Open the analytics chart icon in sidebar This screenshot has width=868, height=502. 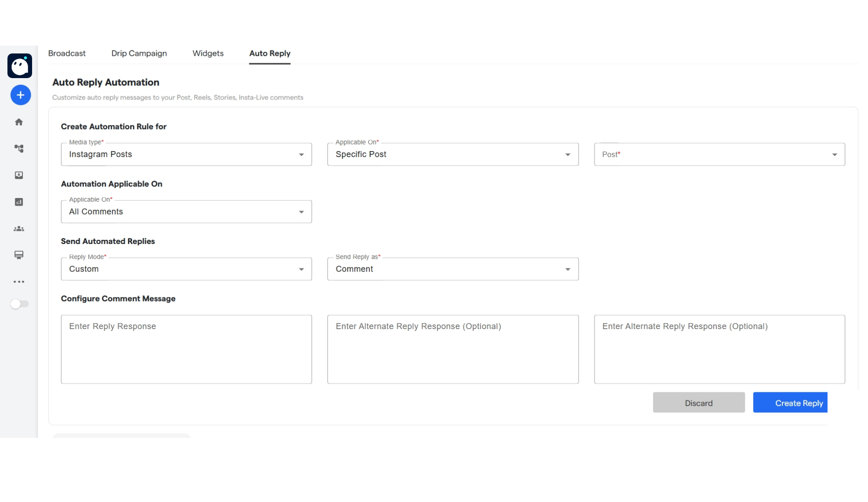19,202
